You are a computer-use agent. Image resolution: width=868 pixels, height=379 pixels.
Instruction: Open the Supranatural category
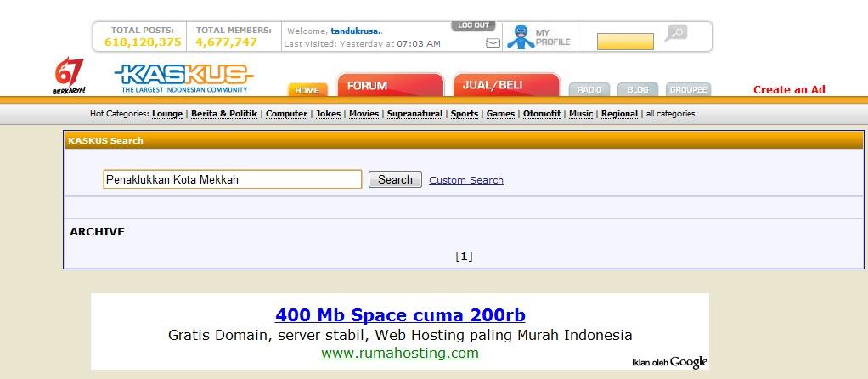point(414,114)
